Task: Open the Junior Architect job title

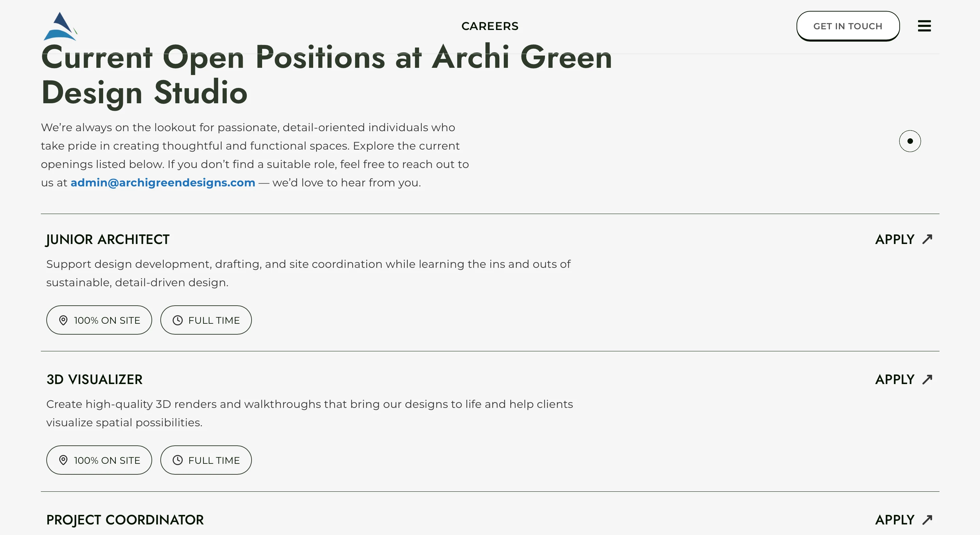Action: coord(108,240)
